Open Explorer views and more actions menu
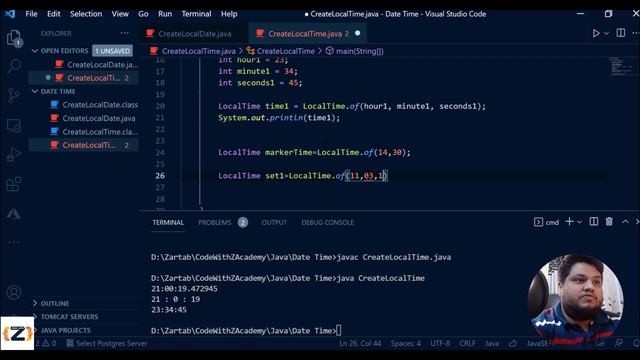 coord(124,33)
